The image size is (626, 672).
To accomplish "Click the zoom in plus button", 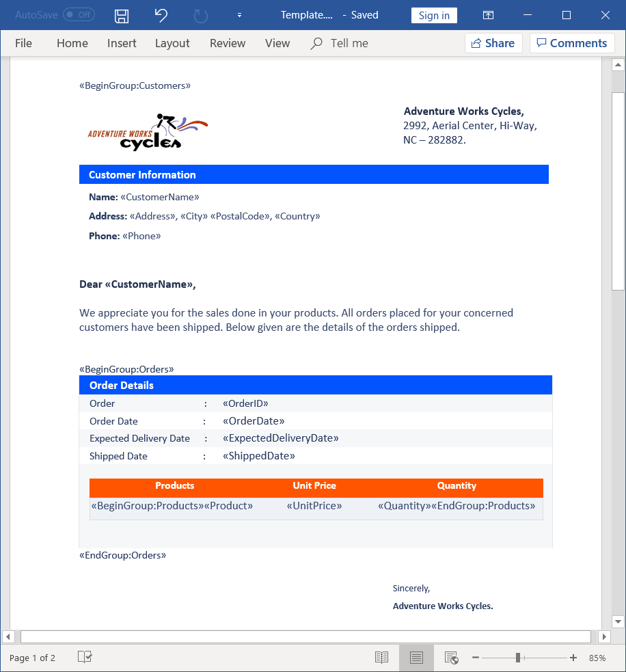I will [x=573, y=658].
